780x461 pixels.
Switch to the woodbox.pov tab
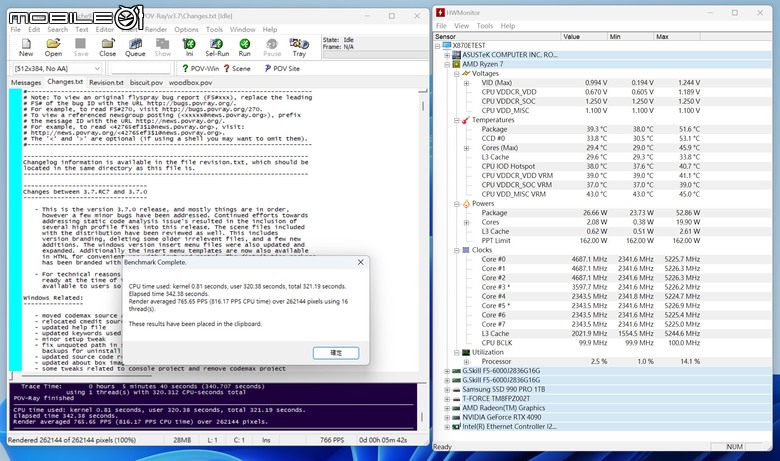[191, 83]
